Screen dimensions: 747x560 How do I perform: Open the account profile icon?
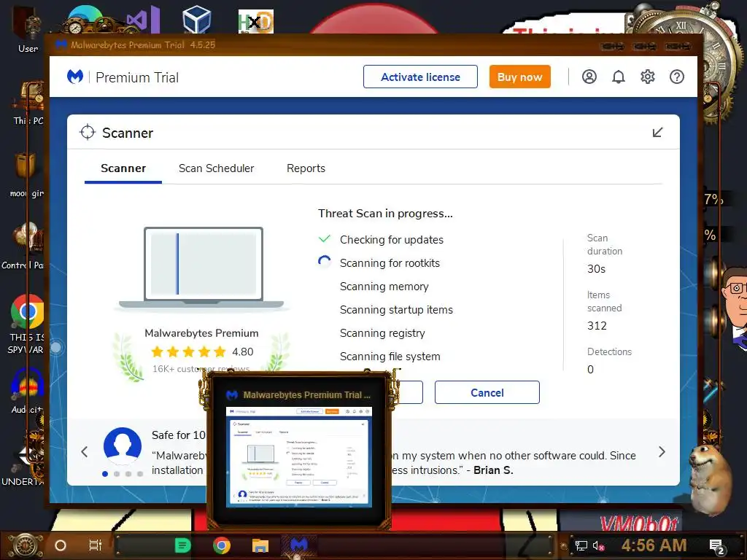(x=589, y=77)
